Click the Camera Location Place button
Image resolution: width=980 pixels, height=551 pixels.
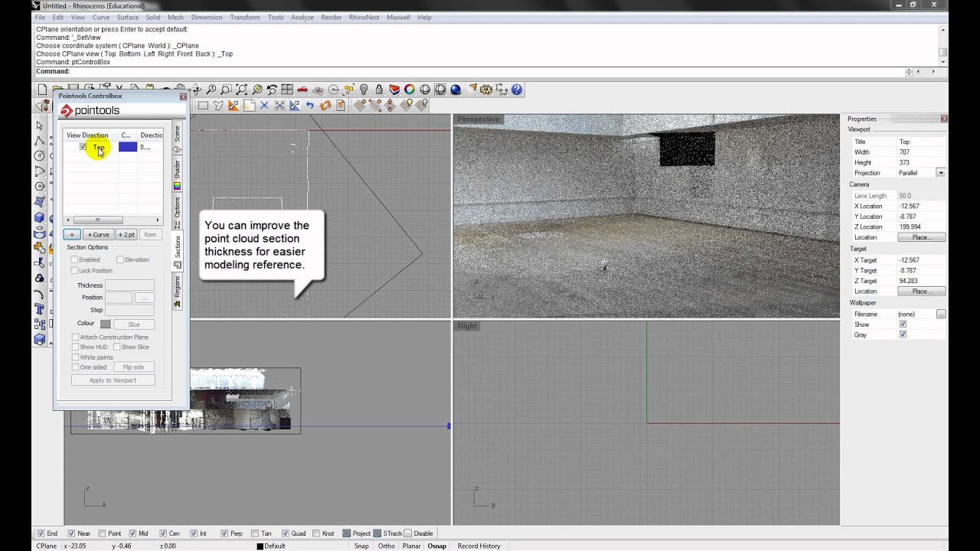click(x=921, y=237)
